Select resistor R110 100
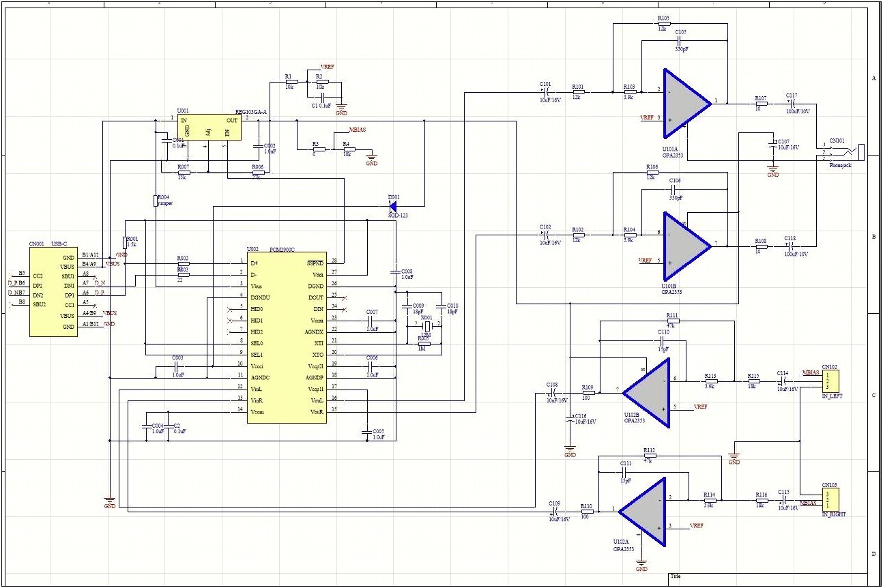This screenshot has width=883, height=588. [587, 512]
